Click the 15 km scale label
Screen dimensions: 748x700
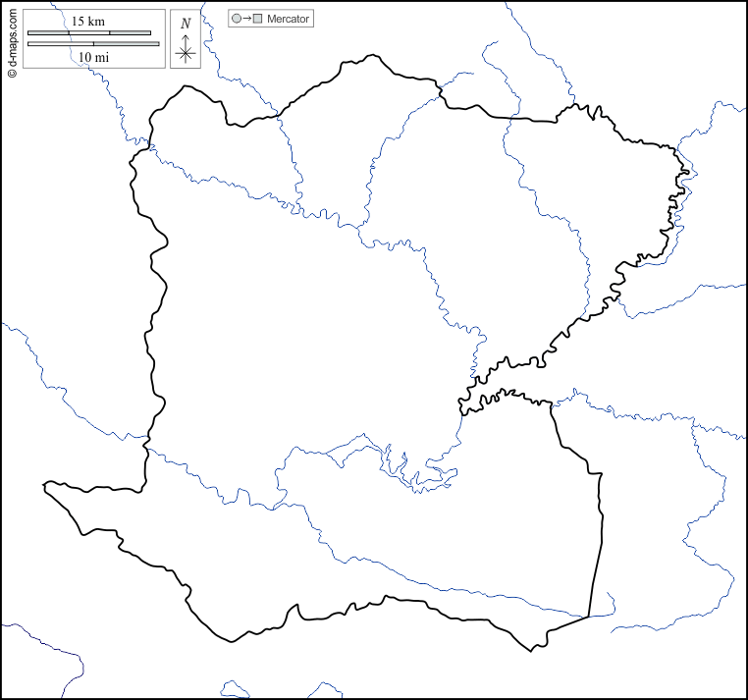click(88, 21)
